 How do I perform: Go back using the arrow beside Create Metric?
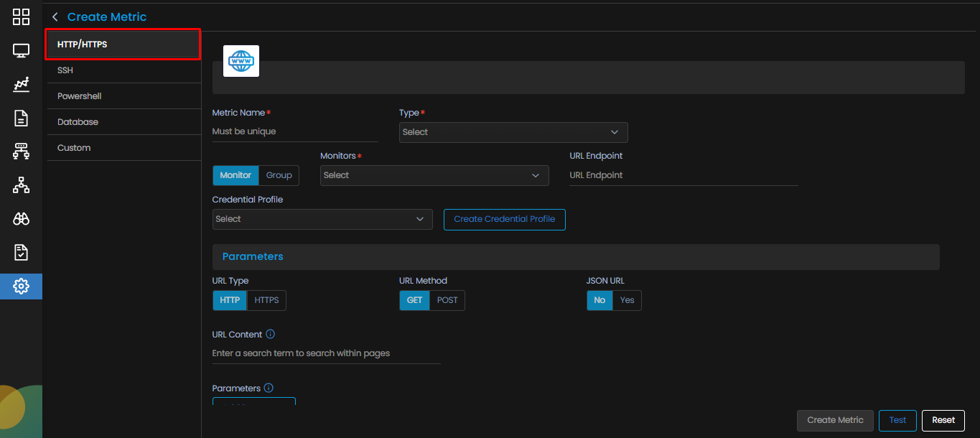point(55,17)
